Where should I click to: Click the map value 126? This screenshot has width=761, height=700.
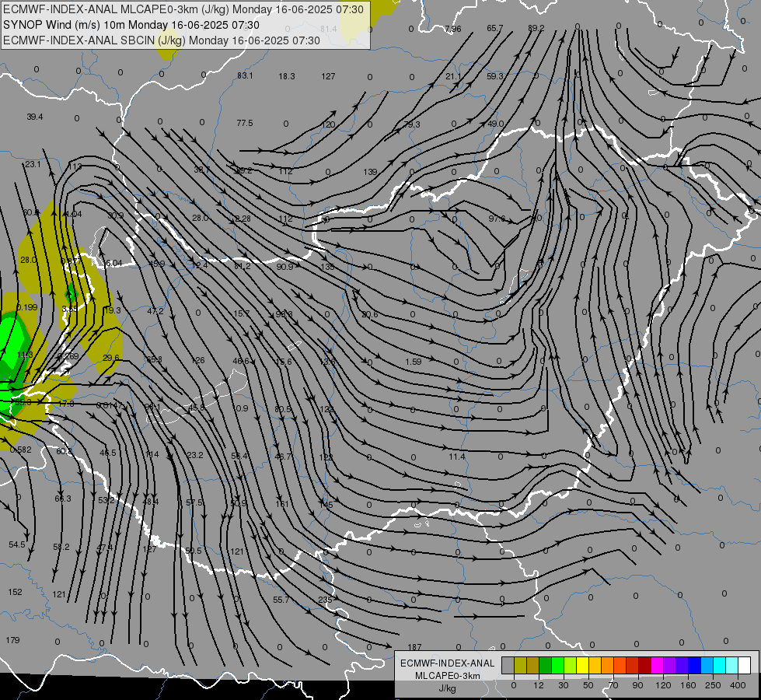[x=198, y=360]
